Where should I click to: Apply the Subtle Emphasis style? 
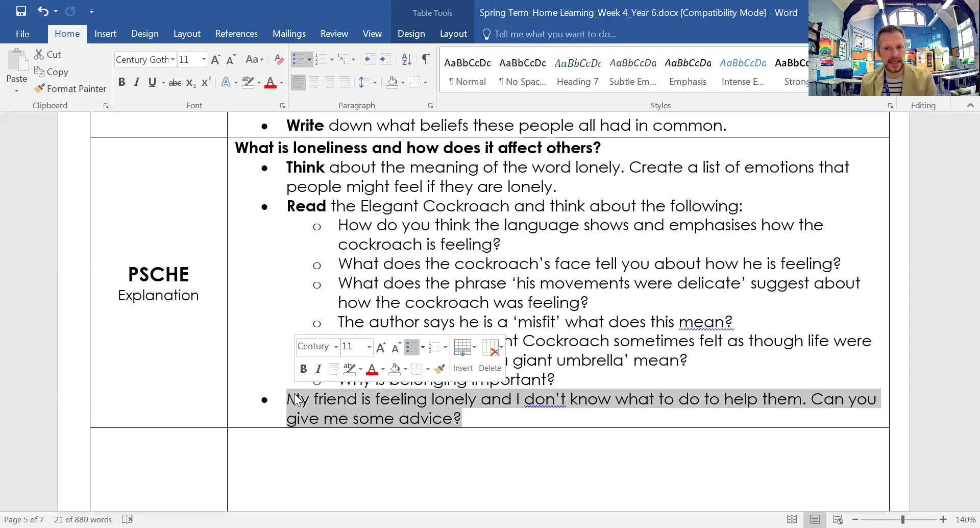coord(633,71)
